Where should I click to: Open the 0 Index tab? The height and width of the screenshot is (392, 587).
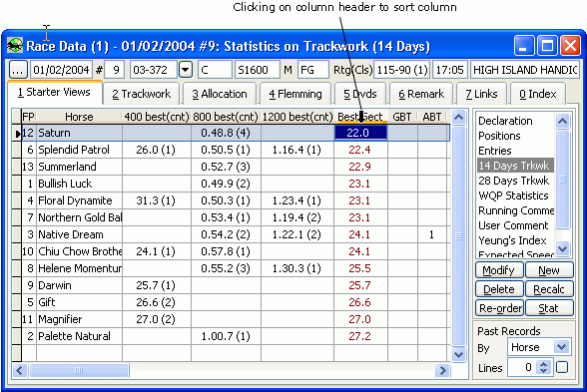537,94
